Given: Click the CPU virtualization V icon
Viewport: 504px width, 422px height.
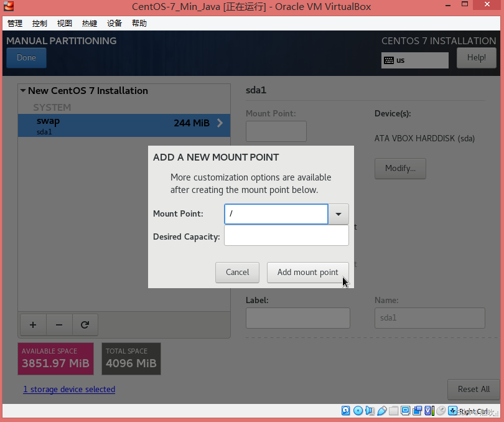Looking at the screenshot, I should [429, 411].
